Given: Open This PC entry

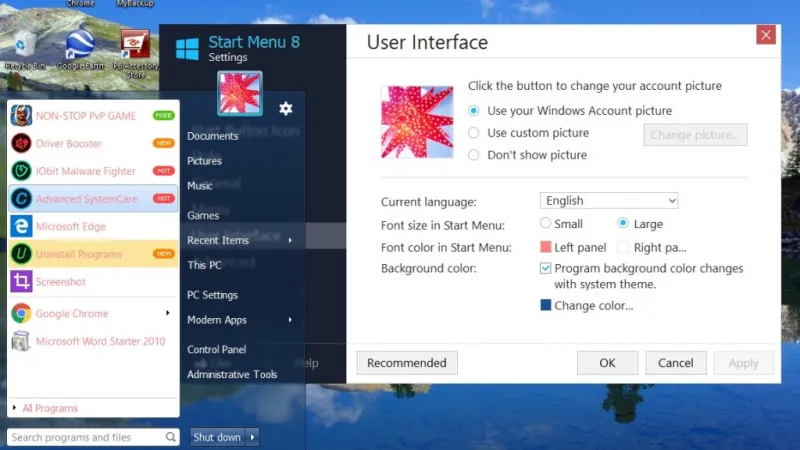Looking at the screenshot, I should [204, 265].
